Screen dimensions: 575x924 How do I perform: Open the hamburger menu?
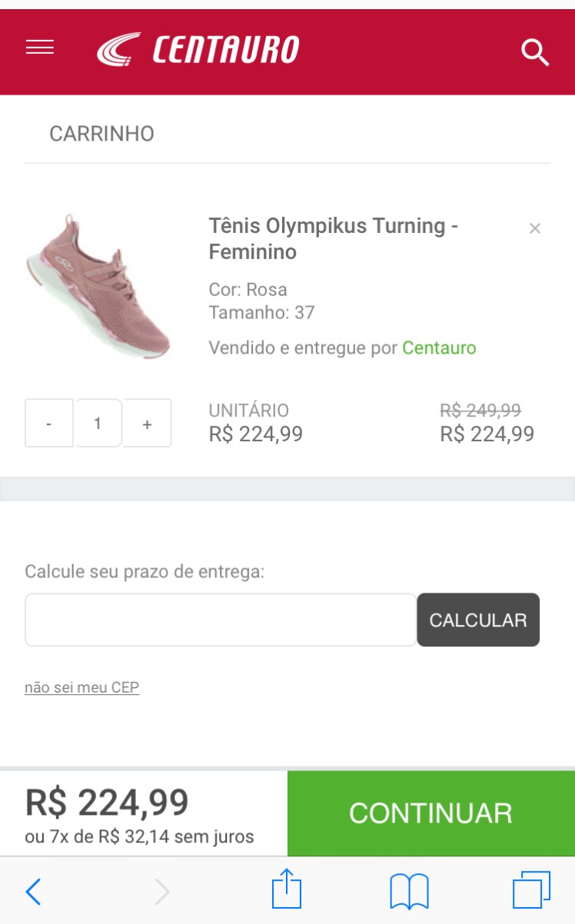(40, 48)
